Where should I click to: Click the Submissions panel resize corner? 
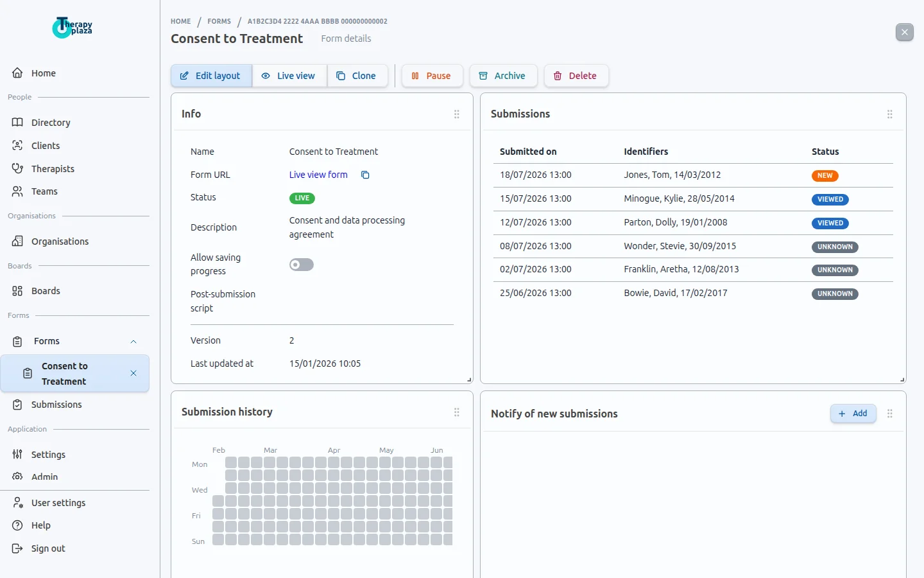[902, 380]
